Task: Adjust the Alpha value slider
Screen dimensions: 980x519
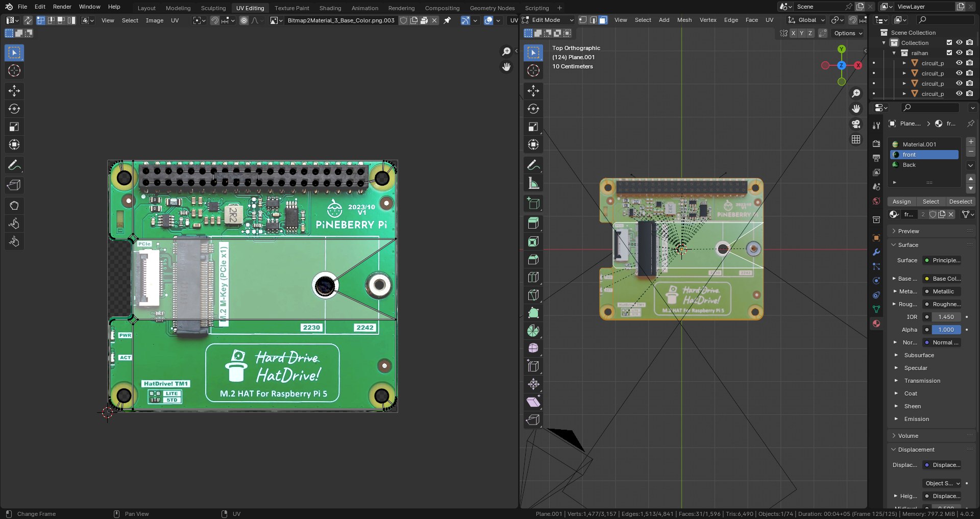Action: point(946,330)
